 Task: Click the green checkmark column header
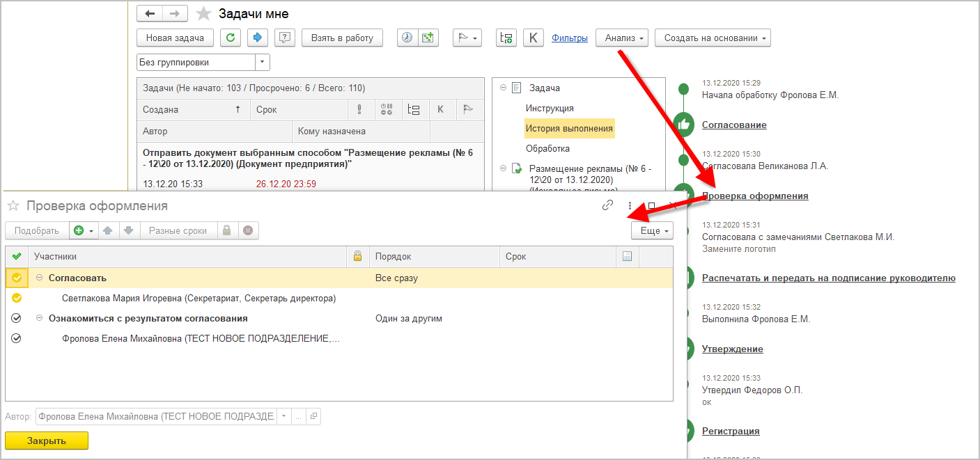pos(17,256)
